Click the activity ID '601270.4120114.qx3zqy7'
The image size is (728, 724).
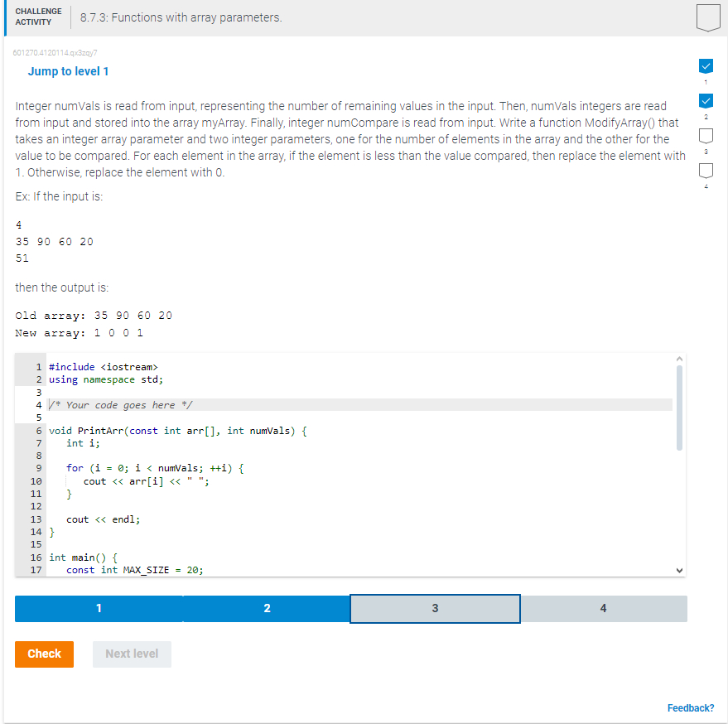click(55, 52)
